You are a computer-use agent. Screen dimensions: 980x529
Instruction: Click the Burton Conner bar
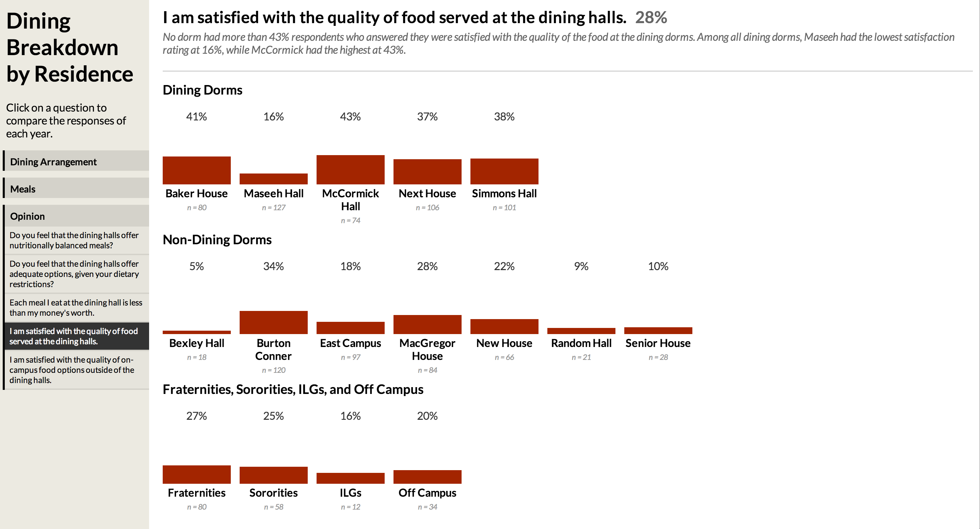pos(274,322)
